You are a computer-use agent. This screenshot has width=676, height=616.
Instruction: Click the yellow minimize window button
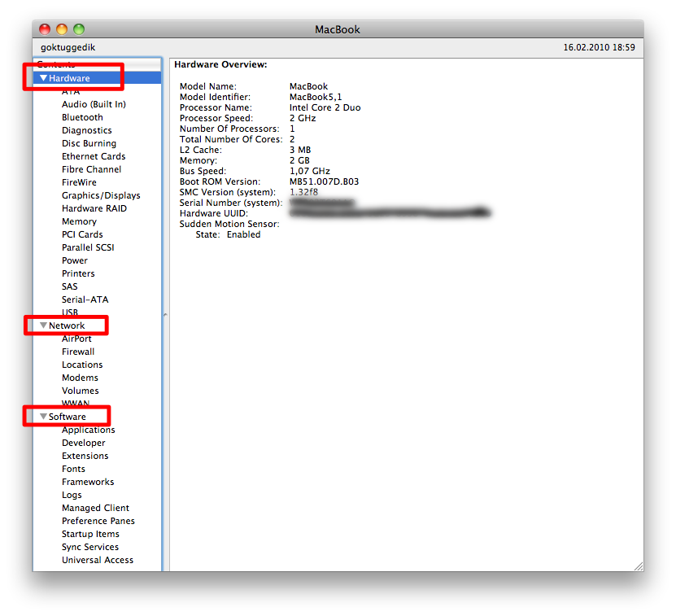[x=62, y=29]
